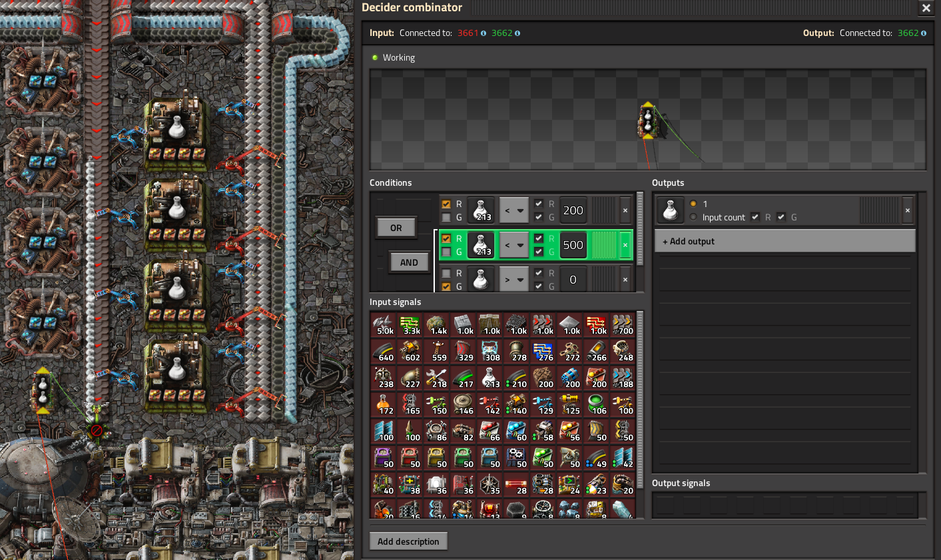Screen dimensions: 941x560
Task: Open red network 3661 input link
Action: pos(468,33)
